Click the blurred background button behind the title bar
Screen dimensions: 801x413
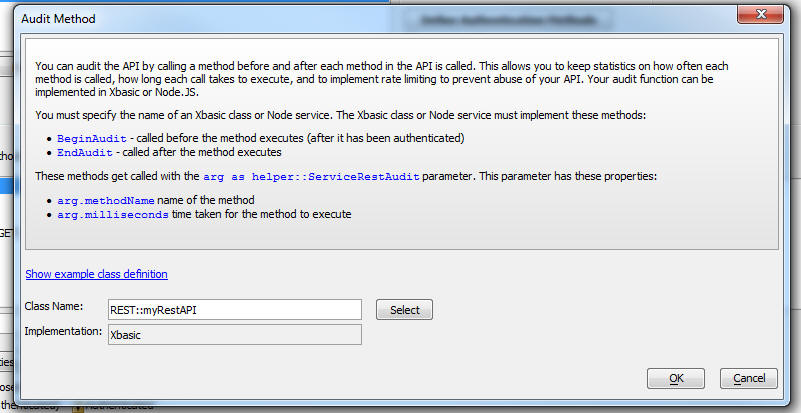coord(508,20)
